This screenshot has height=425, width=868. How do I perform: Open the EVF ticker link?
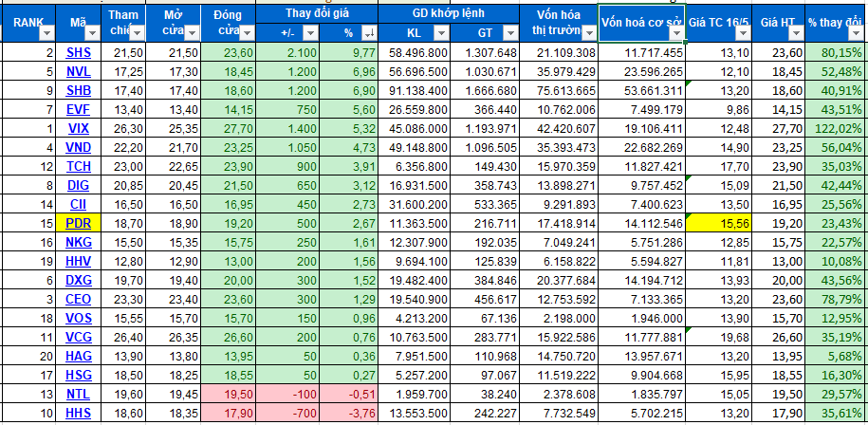point(78,110)
